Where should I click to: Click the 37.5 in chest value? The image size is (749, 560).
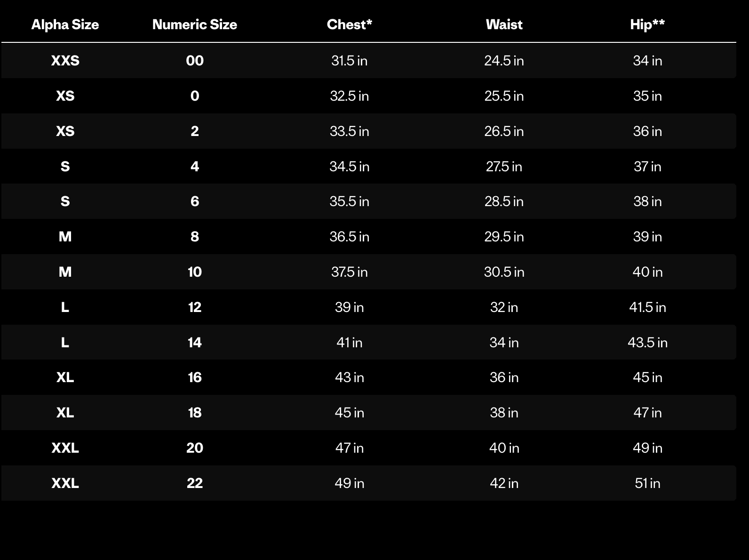pyautogui.click(x=349, y=272)
